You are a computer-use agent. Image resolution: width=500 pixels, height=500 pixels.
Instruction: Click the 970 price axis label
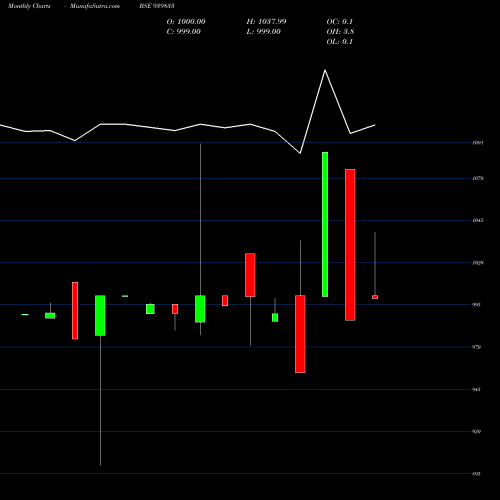pyautogui.click(x=477, y=347)
